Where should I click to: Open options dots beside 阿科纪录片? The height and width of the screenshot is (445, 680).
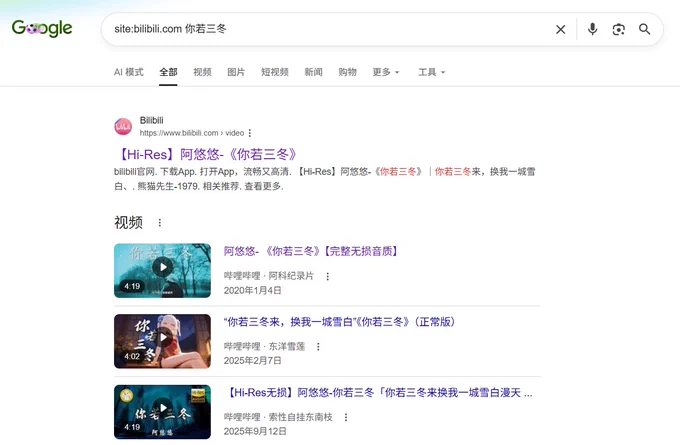[x=327, y=276]
